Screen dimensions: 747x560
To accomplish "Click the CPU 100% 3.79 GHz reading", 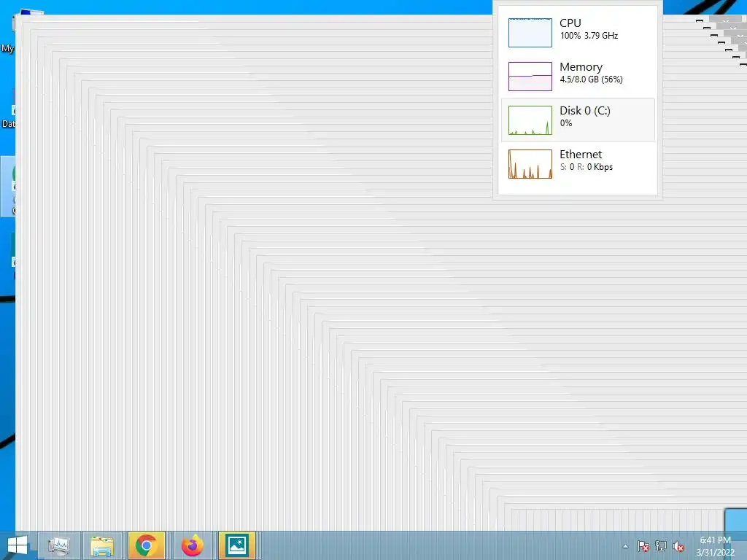I will click(x=589, y=36).
